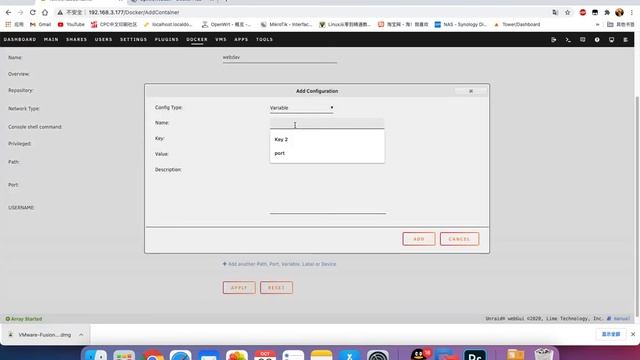Screen dimensions: 640x360
Task: Go forward in Chrome
Action: coord(20,12)
